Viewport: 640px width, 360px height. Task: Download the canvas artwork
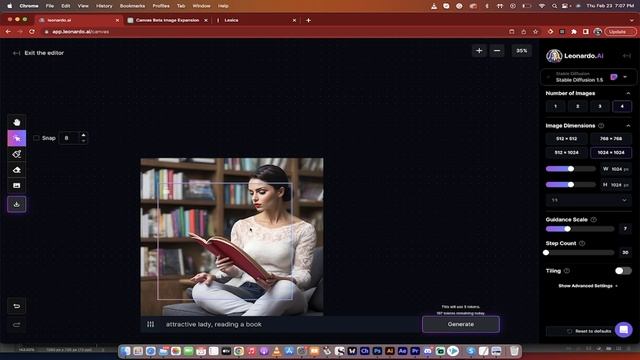click(17, 204)
